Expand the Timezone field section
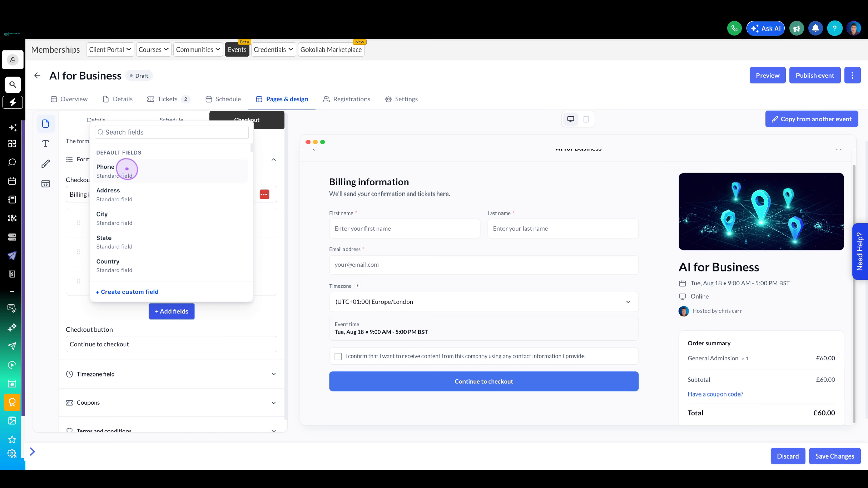The width and height of the screenshot is (868, 488). 172,374
